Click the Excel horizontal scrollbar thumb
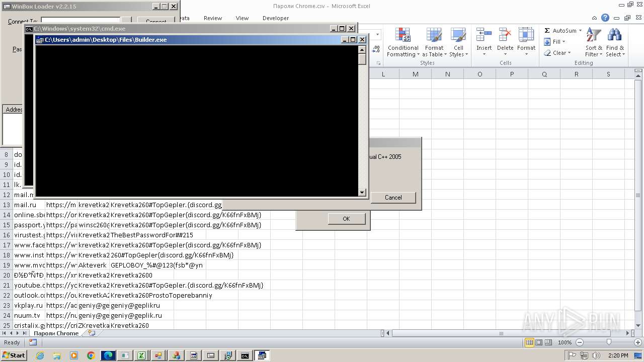 [501, 333]
